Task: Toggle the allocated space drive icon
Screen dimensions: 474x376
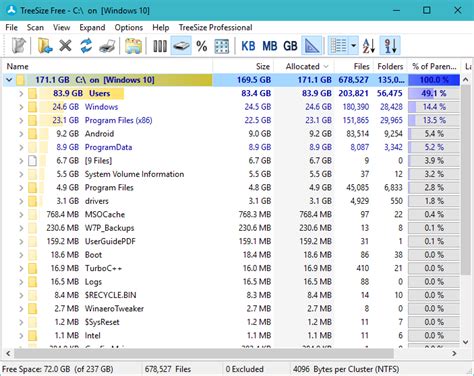Action: (x=181, y=46)
